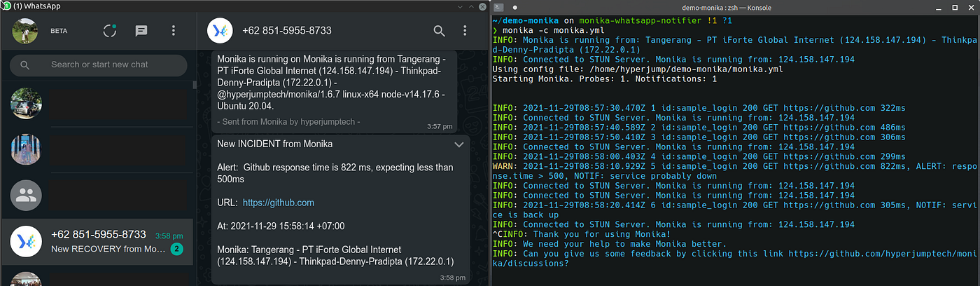This screenshot has height=286, width=980.
Task: Click the '3:58 pm' time in the chat list row
Action: click(169, 236)
